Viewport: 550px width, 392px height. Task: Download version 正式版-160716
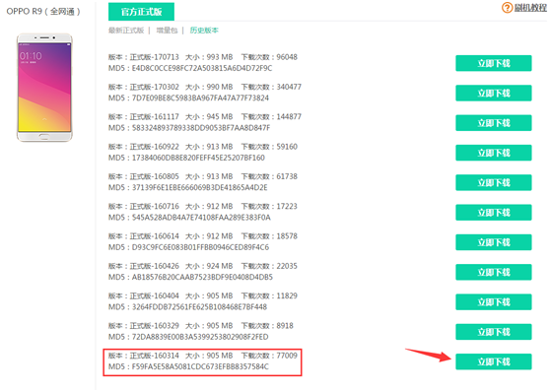[x=494, y=213]
